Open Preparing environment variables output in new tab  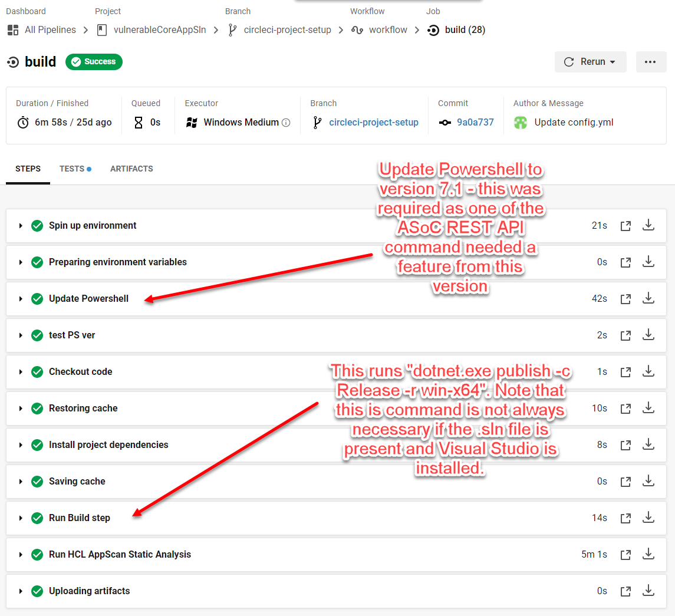(x=625, y=262)
